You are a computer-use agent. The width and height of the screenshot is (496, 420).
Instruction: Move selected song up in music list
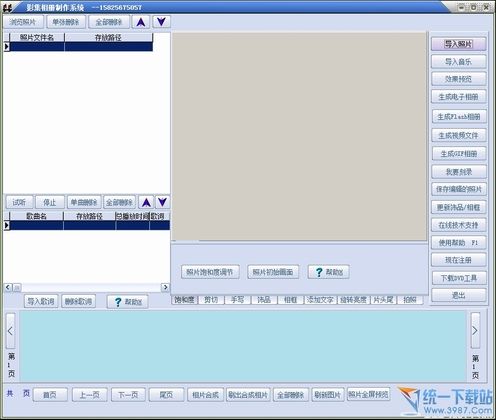pyautogui.click(x=146, y=202)
